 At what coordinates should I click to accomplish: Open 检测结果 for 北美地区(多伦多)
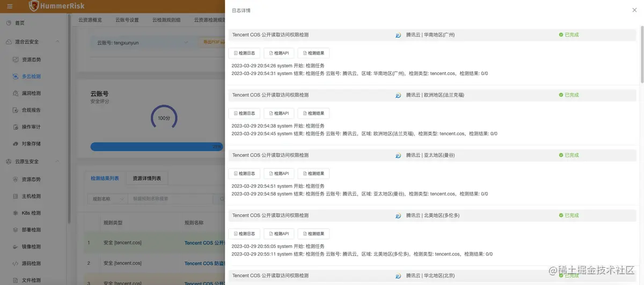313,233
